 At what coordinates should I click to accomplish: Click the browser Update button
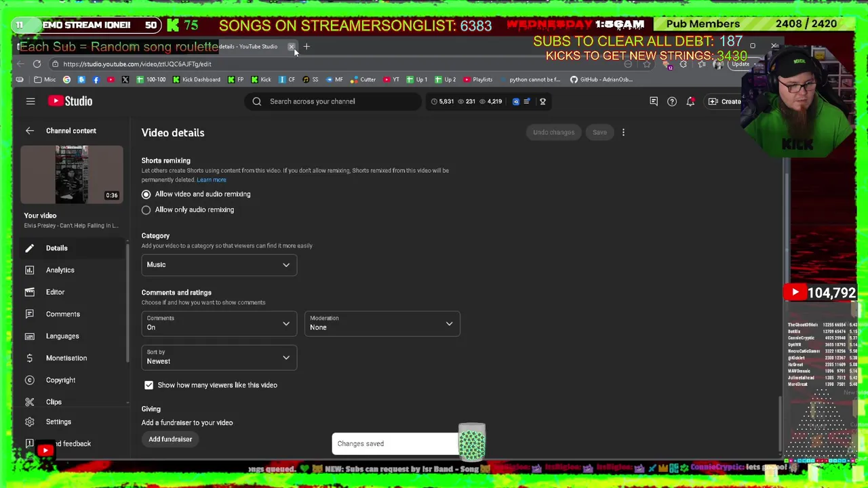pyautogui.click(x=741, y=64)
